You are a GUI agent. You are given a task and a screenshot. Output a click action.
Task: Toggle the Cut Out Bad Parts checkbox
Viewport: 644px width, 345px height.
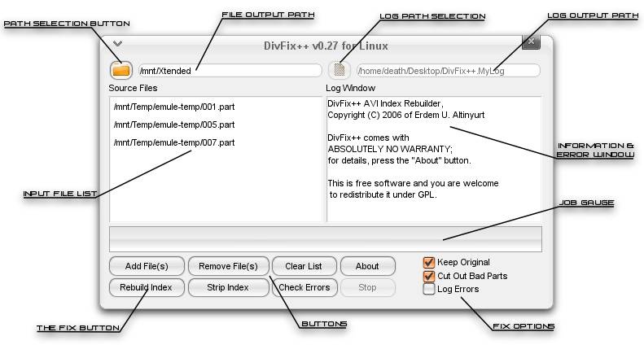(429, 276)
